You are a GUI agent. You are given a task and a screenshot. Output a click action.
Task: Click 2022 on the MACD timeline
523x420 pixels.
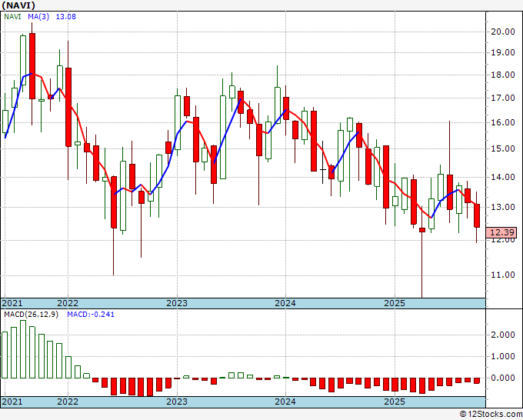[x=68, y=402]
